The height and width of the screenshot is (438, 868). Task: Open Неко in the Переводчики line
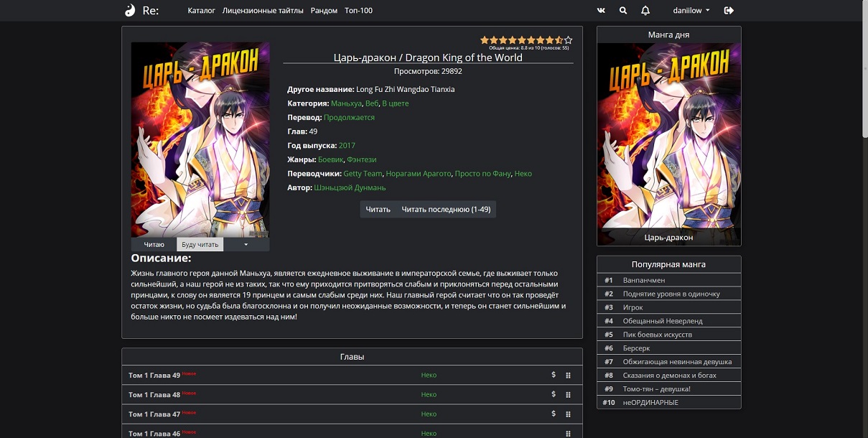tap(523, 173)
